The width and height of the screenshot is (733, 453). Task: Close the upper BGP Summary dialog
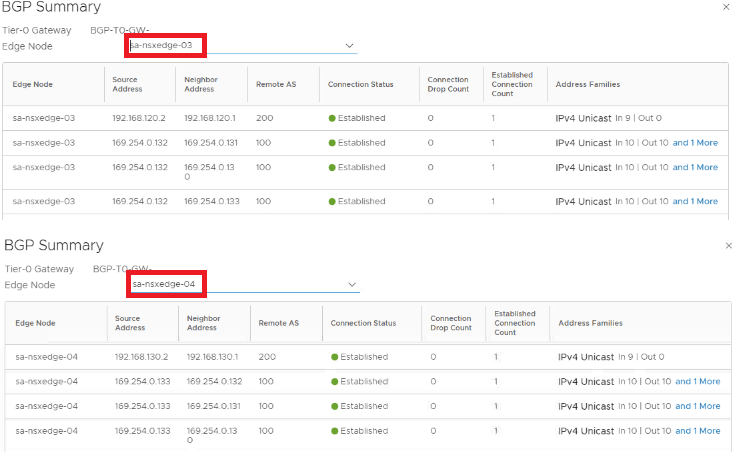[725, 7]
